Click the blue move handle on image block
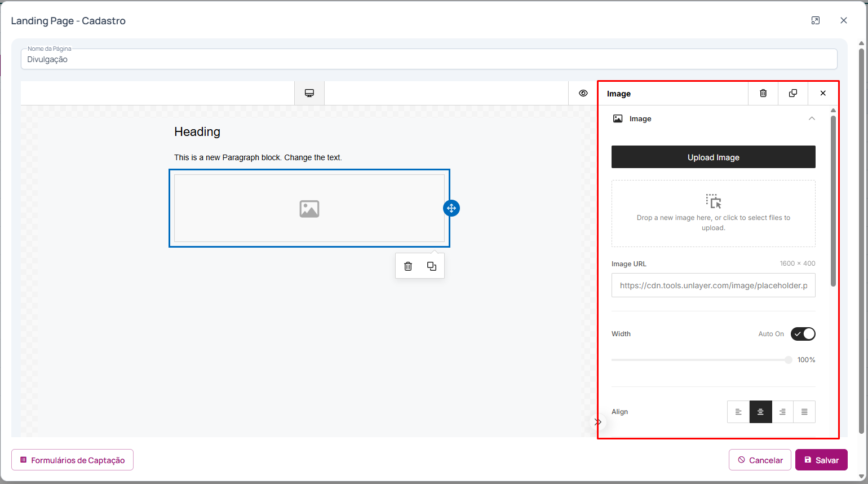The image size is (868, 484). pyautogui.click(x=451, y=208)
